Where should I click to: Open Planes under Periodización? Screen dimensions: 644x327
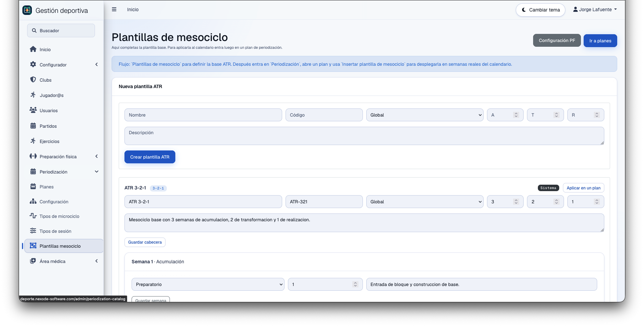pos(64,187)
